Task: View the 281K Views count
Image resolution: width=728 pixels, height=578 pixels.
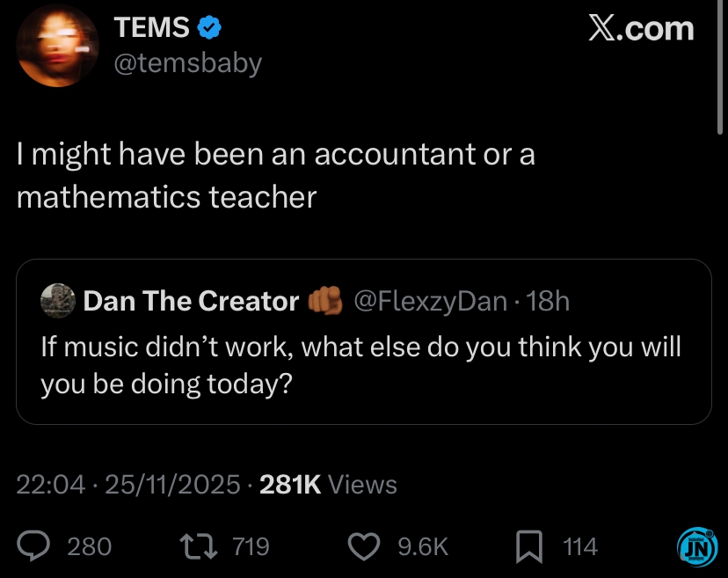Action: point(329,484)
